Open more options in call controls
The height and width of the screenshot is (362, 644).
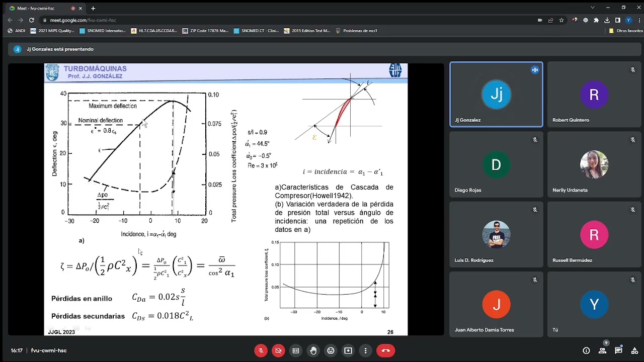366,351
